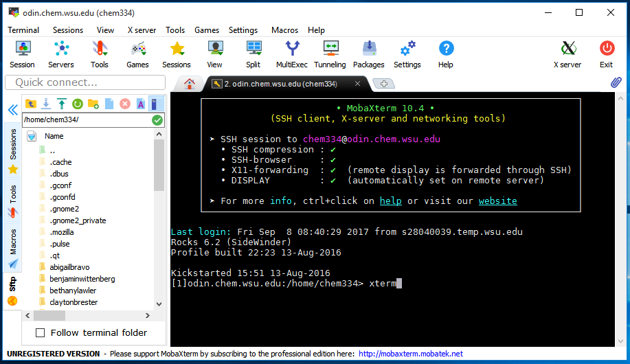Click the website link in terminal banner
The height and width of the screenshot is (364, 630).
pos(497,201)
